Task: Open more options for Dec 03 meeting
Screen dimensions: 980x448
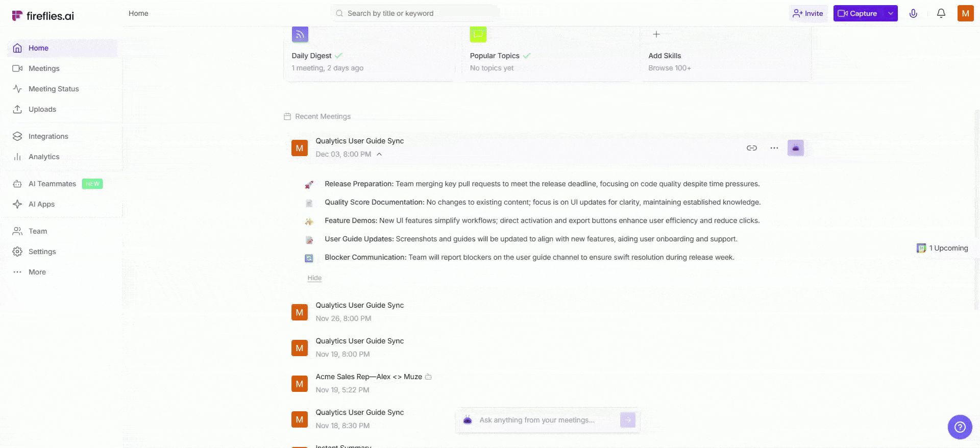Action: click(x=774, y=148)
